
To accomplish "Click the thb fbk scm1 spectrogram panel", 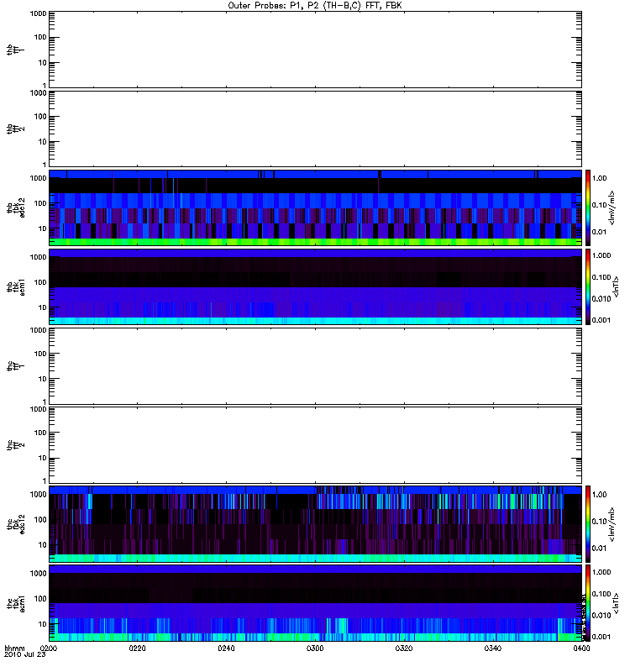I will (315, 287).
